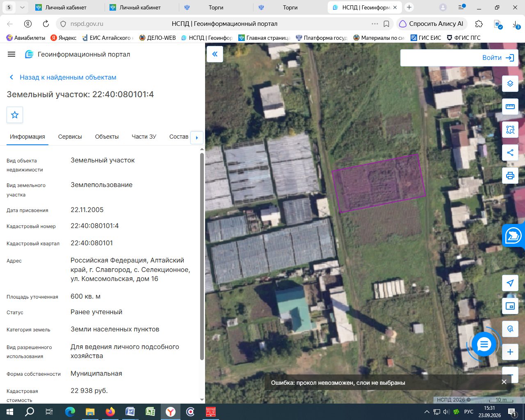Select the ruler measurement tool
The image size is (525, 420).
point(510,107)
